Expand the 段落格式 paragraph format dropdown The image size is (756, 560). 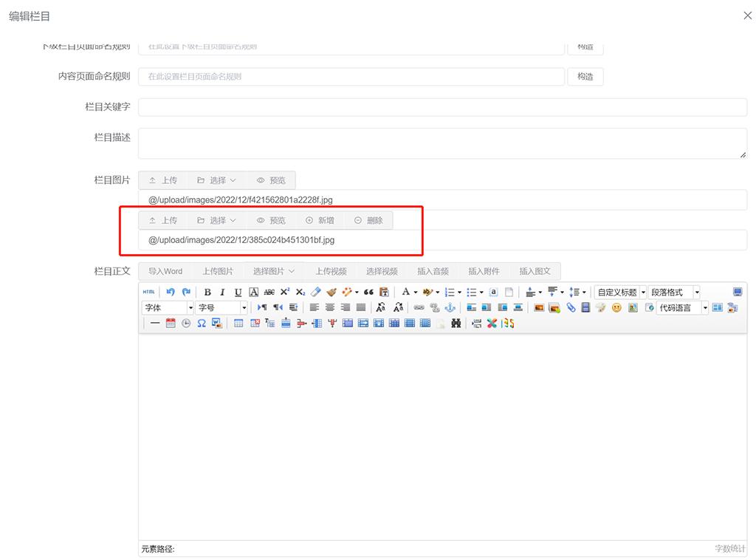674,293
